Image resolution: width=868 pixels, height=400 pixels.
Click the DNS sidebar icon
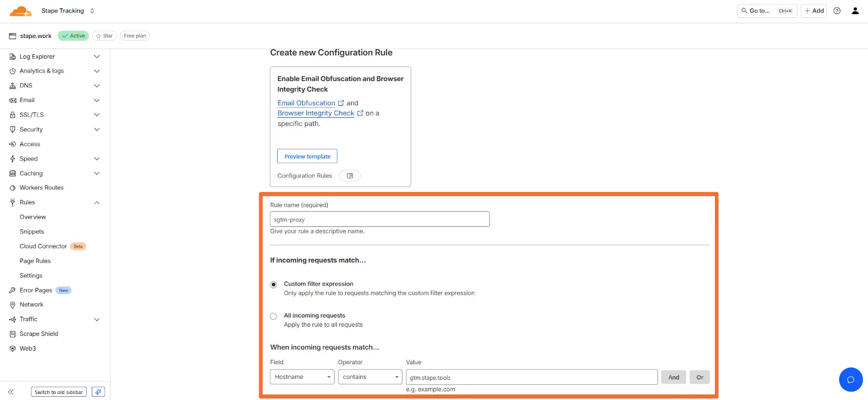[12, 86]
